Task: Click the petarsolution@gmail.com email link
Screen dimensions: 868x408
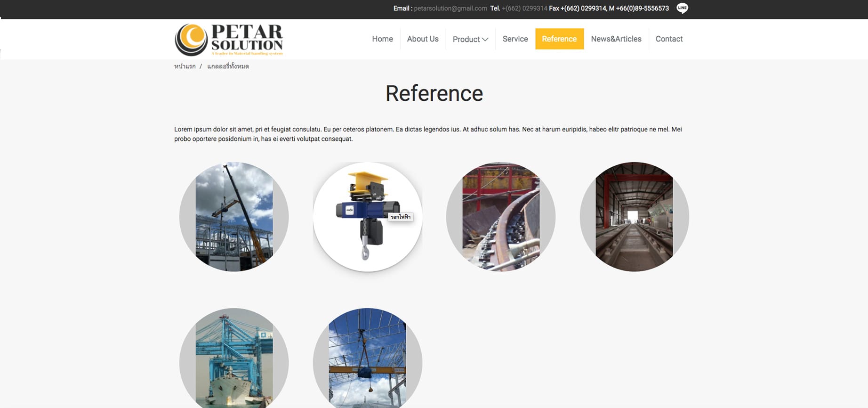Action: pyautogui.click(x=450, y=8)
